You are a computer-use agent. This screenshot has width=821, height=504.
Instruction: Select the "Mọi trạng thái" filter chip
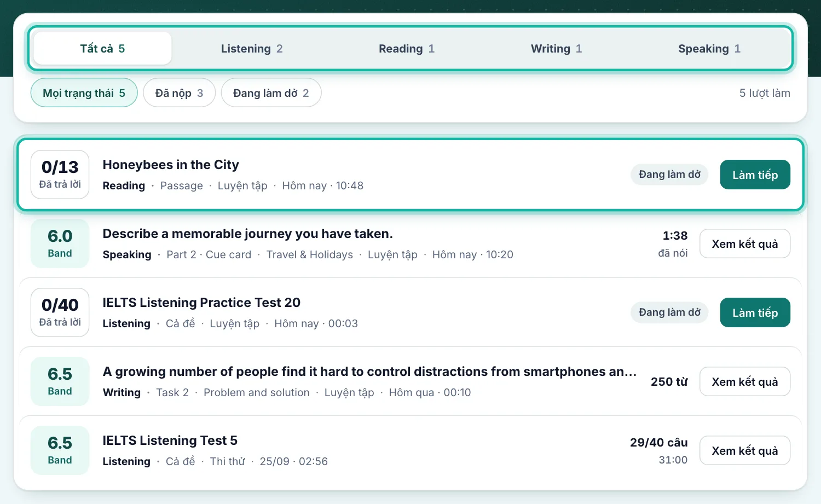click(84, 93)
